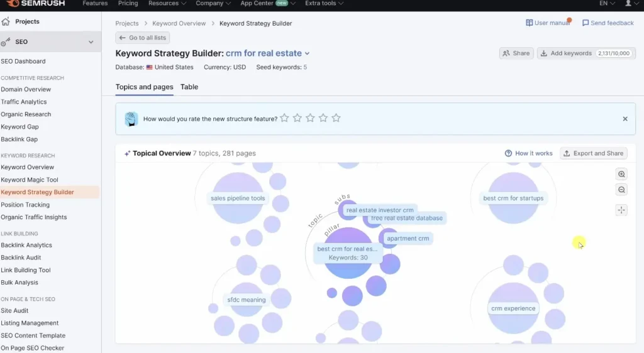This screenshot has width=644, height=353.
Task: Open Keyword Overview in sidebar
Action: [x=28, y=167]
